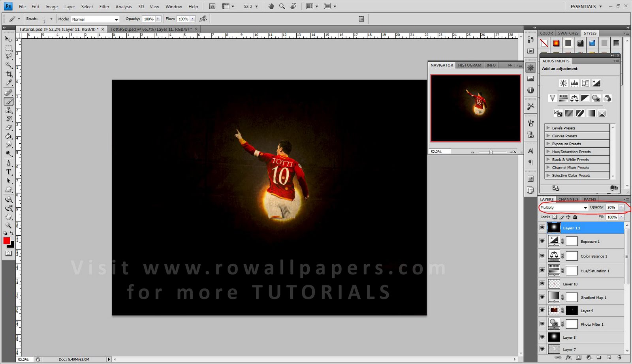Hide the Layer 10 layer

[x=542, y=284]
